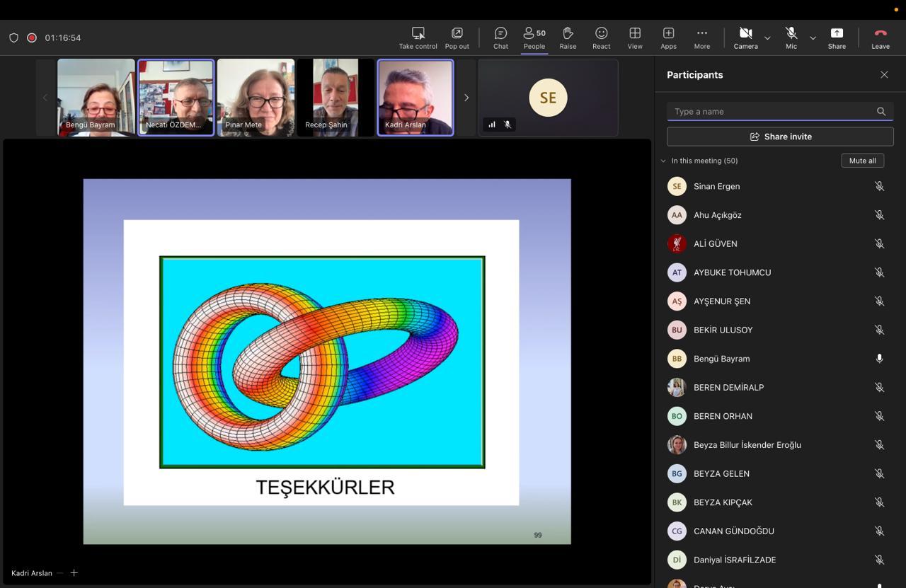Screen dimensions: 906x588
Task: Expand Camera options dropdown arrow
Action: coord(767,38)
